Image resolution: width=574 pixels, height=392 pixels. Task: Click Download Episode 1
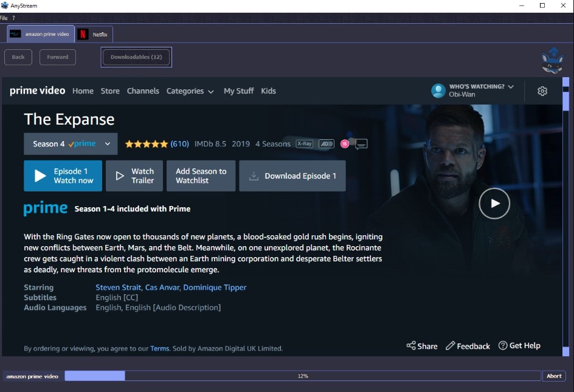coord(292,176)
